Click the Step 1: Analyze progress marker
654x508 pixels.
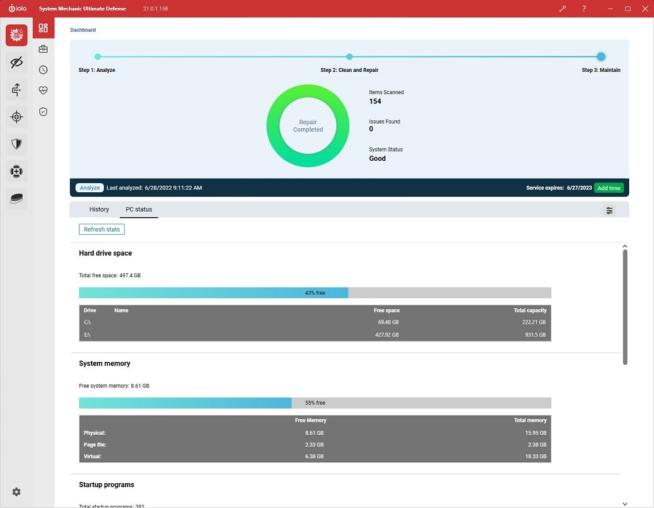pyautogui.click(x=98, y=56)
